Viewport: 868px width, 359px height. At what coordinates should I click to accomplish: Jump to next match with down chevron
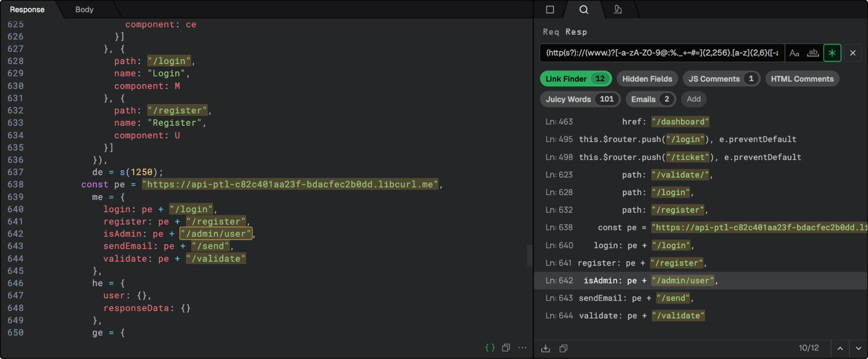click(858, 349)
